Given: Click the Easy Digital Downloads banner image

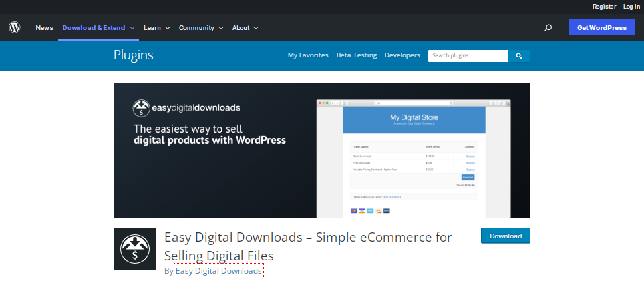Looking at the screenshot, I should click(322, 150).
